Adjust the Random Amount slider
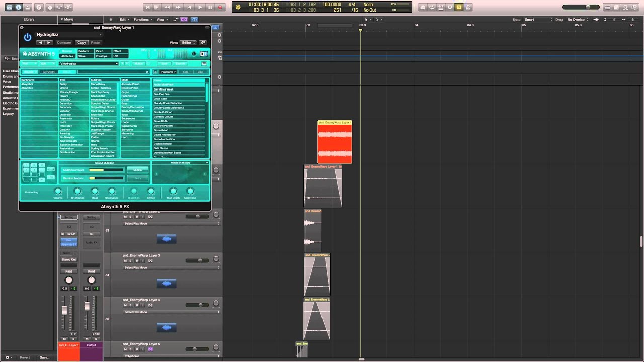The width and height of the screenshot is (644, 362). pyautogui.click(x=106, y=178)
